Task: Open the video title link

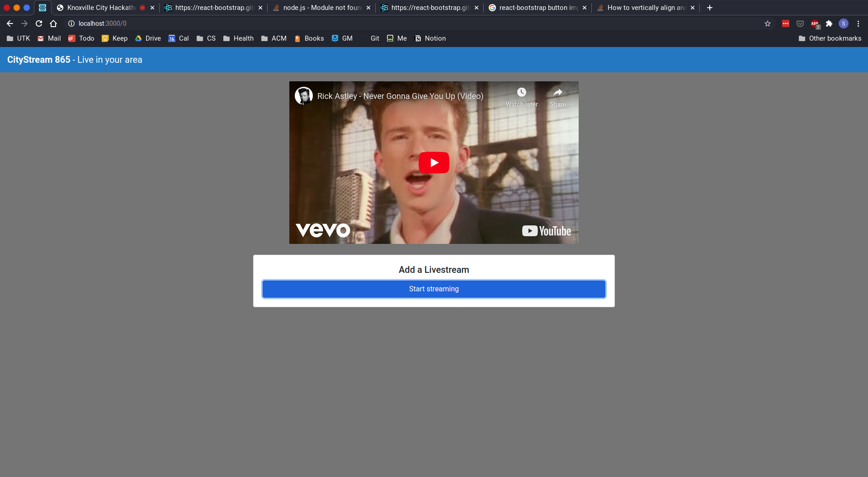Action: click(400, 96)
